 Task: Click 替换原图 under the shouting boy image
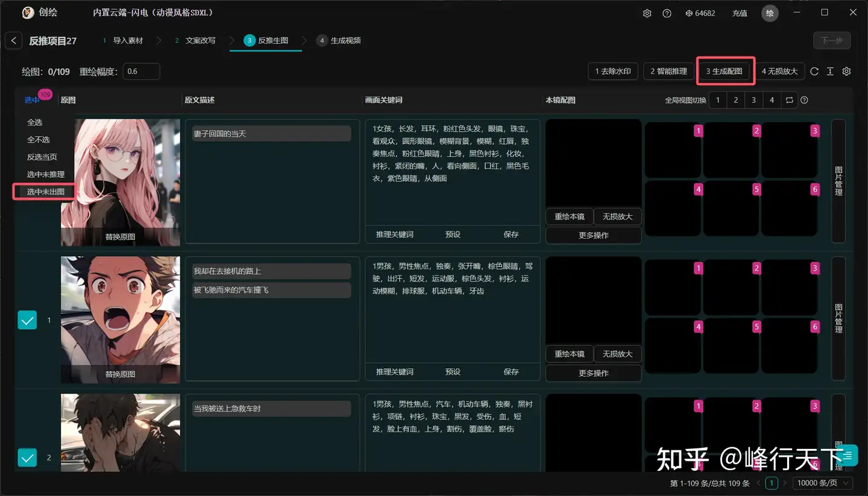(121, 374)
